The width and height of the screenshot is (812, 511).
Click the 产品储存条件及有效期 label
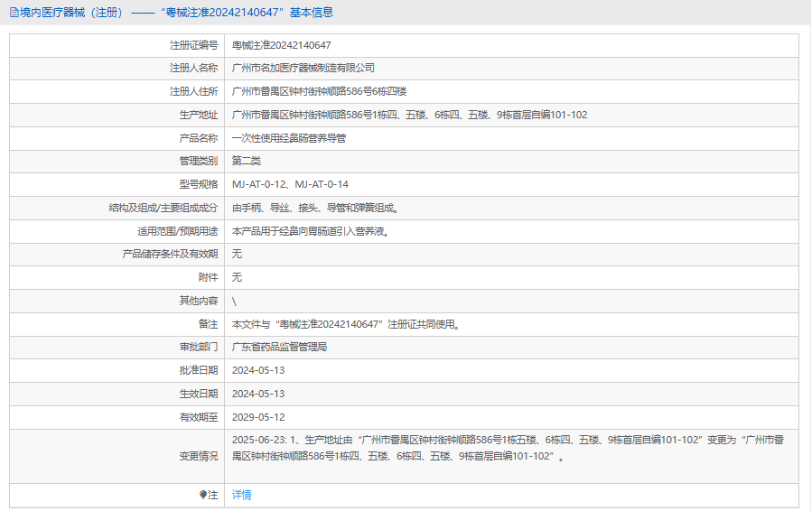(170, 254)
